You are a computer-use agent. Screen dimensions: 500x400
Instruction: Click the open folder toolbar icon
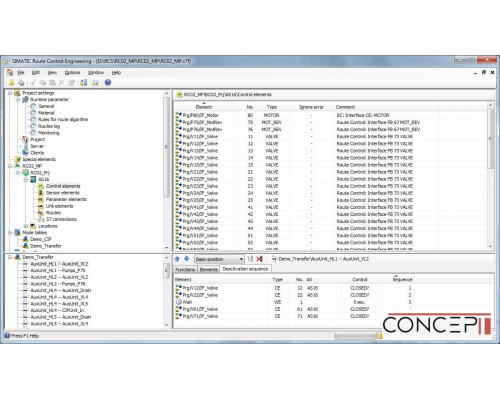[11, 83]
